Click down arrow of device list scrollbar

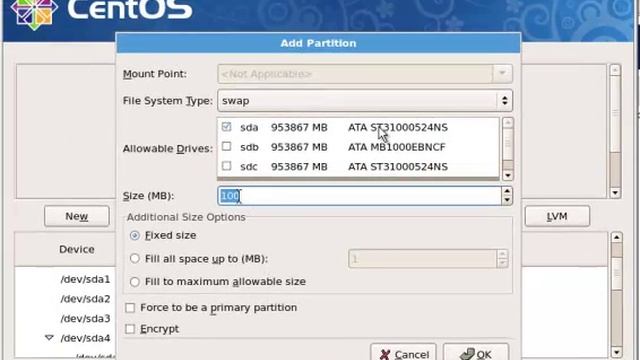pyautogui.click(x=616, y=352)
